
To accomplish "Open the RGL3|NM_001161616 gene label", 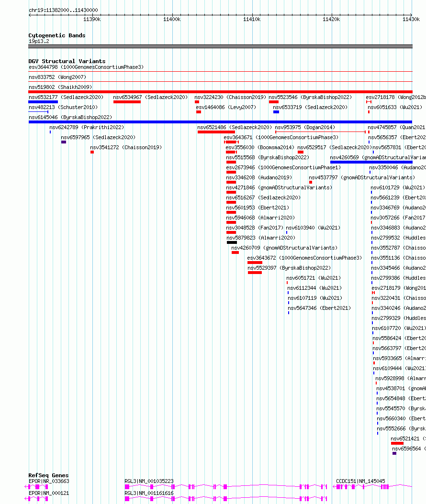I will click(149, 493).
